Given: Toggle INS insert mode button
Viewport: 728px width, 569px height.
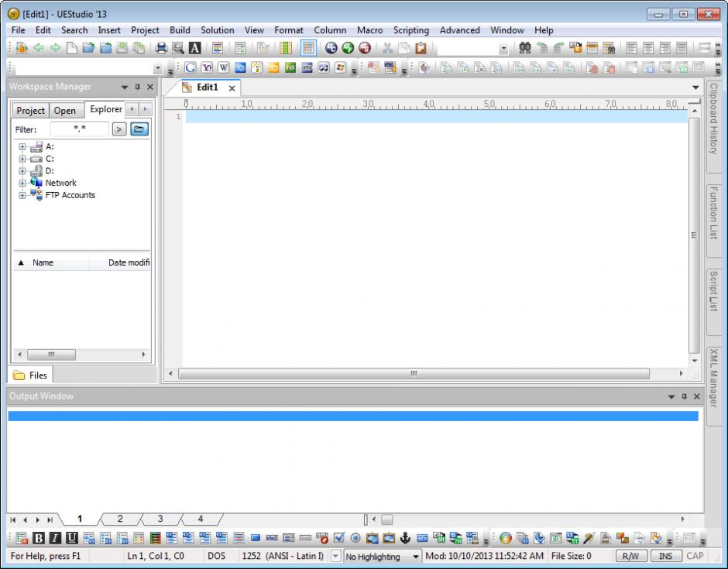Looking at the screenshot, I should pos(666,556).
